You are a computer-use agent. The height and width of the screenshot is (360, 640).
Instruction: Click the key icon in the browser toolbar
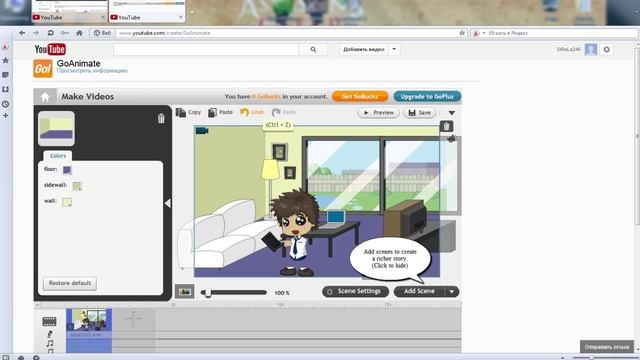[x=64, y=33]
